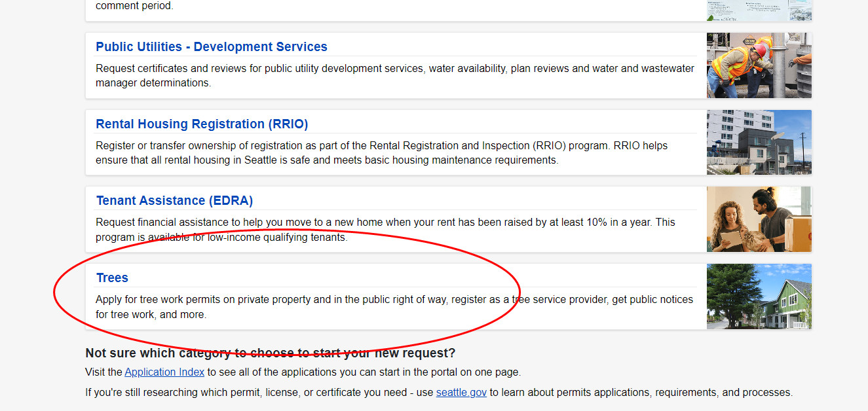
Task: Select the Trees category heading
Action: point(112,278)
